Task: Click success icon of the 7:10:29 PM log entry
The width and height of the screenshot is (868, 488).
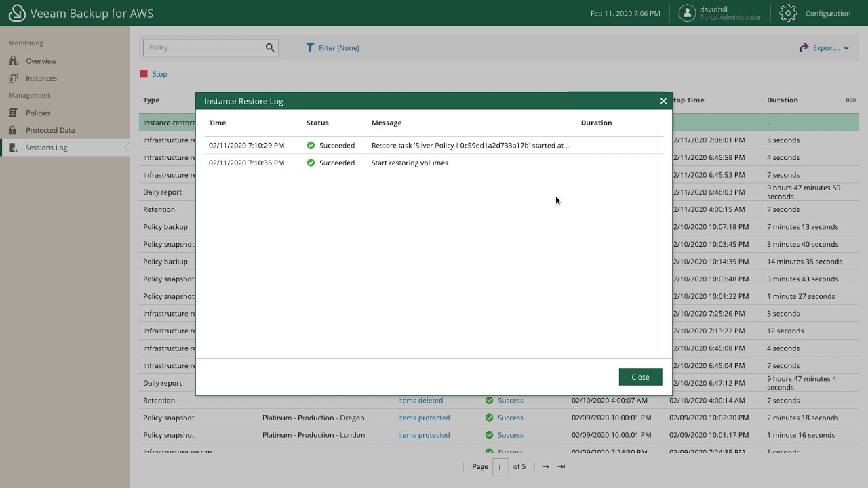Action: tap(311, 146)
